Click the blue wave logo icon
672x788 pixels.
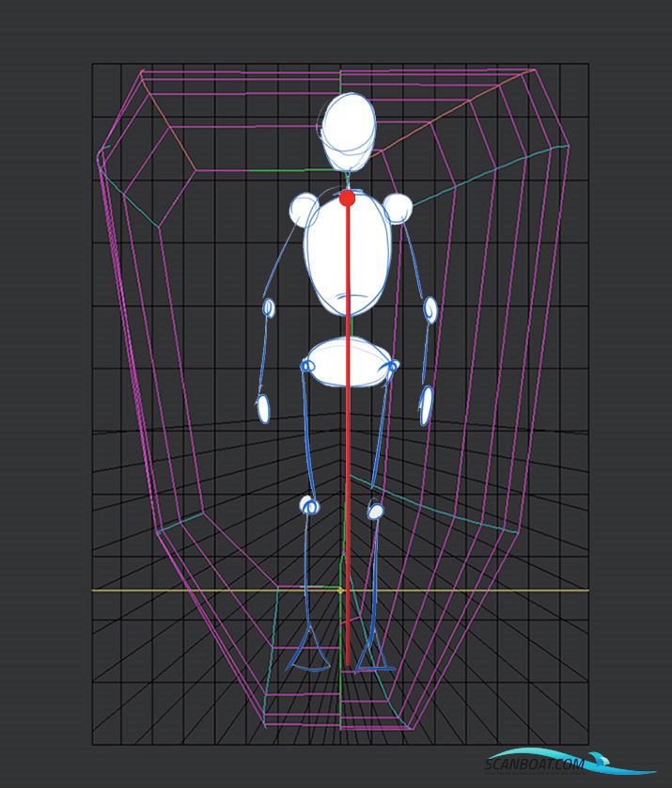click(602, 758)
